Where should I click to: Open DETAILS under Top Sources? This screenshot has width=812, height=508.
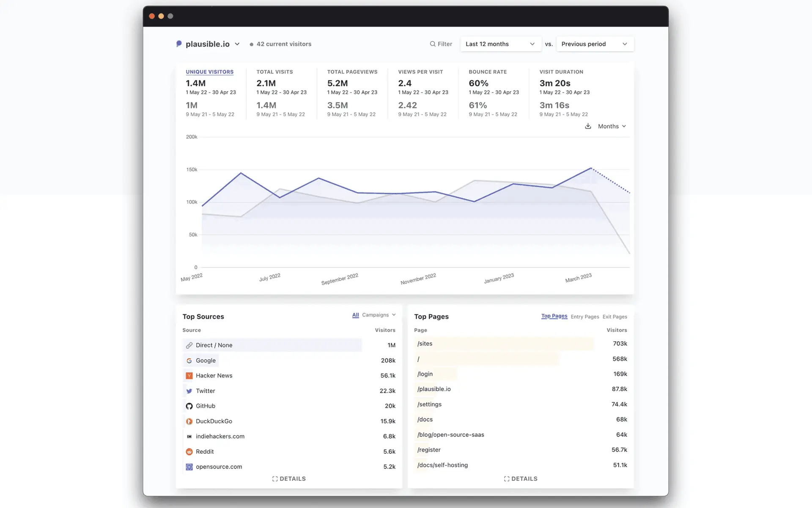point(289,479)
